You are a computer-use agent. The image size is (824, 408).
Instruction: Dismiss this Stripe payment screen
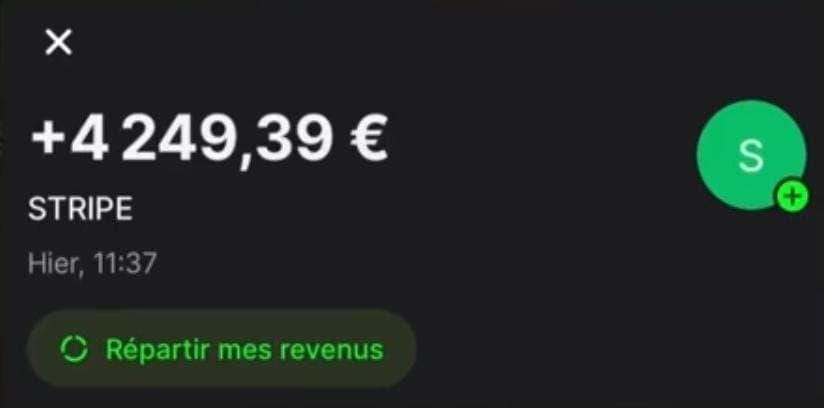point(58,42)
